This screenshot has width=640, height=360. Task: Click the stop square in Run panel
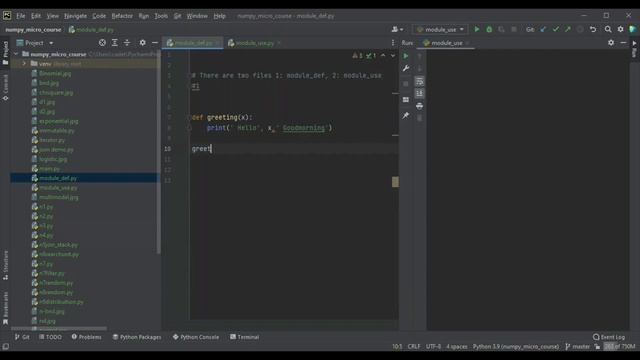(406, 84)
